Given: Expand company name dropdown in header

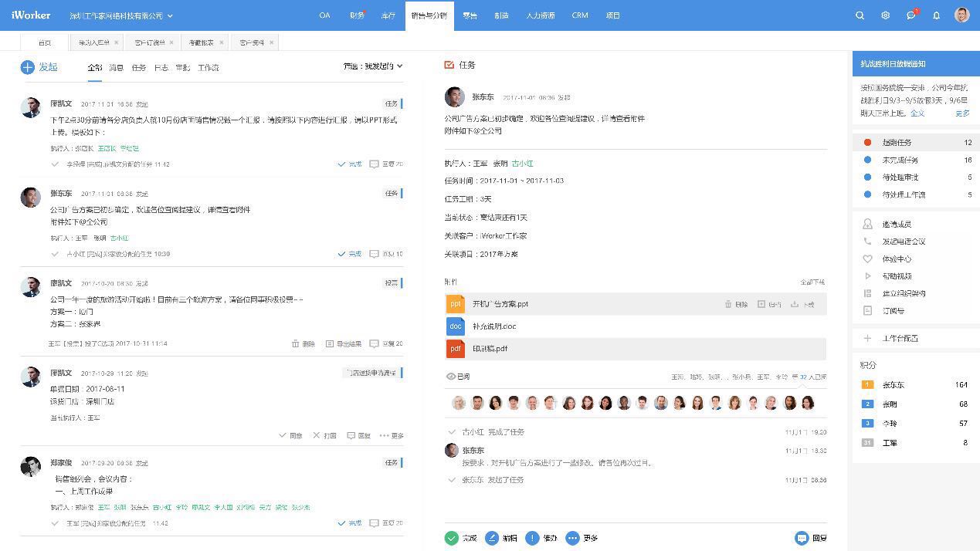Looking at the screenshot, I should (170, 15).
